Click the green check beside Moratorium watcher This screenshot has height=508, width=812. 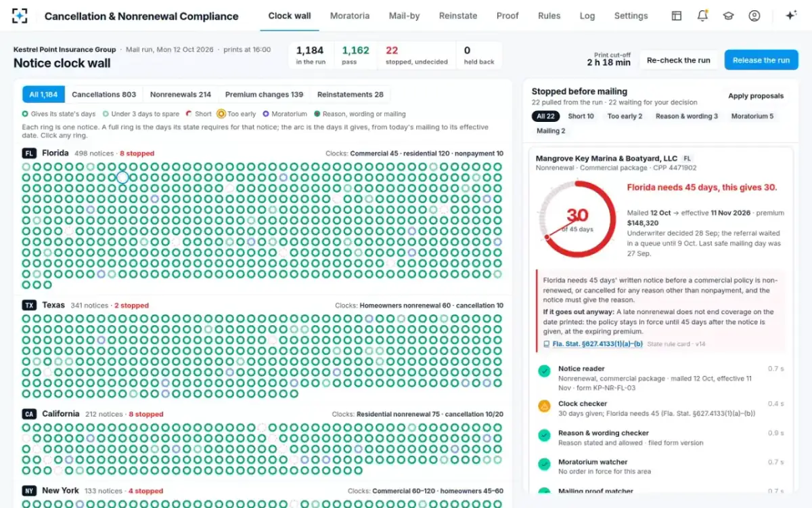point(544,465)
